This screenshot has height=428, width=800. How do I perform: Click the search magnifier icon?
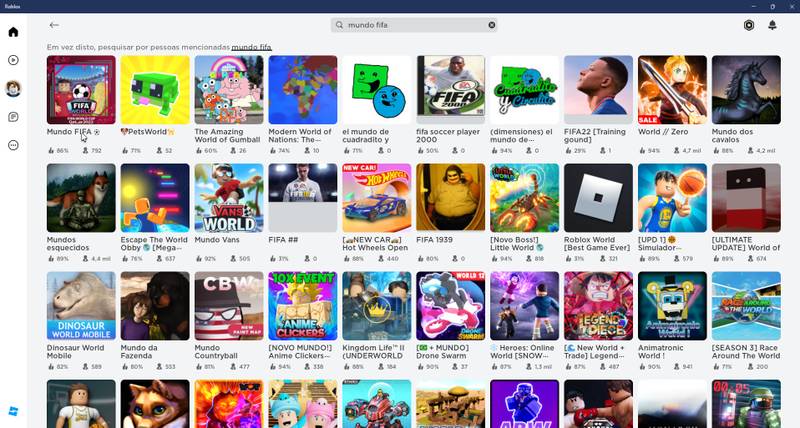pos(339,25)
